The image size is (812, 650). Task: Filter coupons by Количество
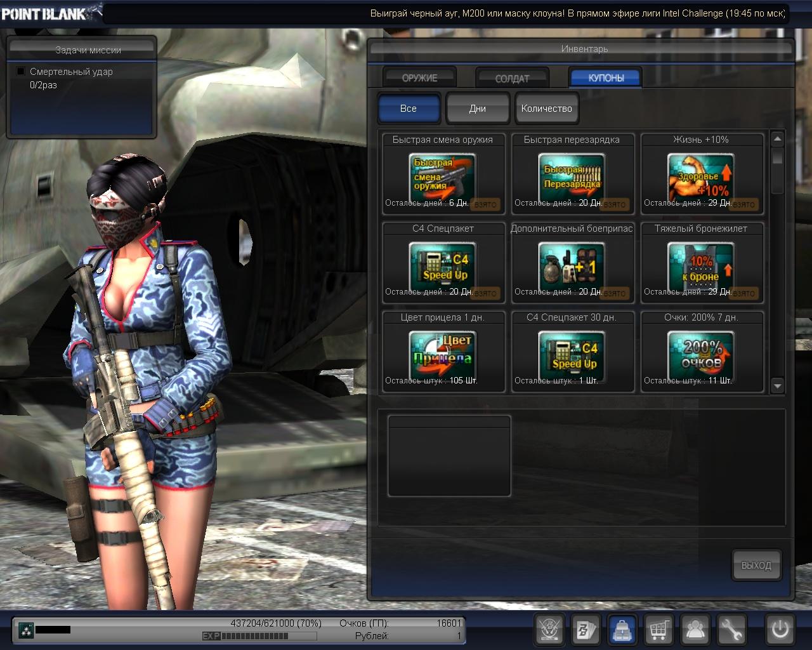546,109
